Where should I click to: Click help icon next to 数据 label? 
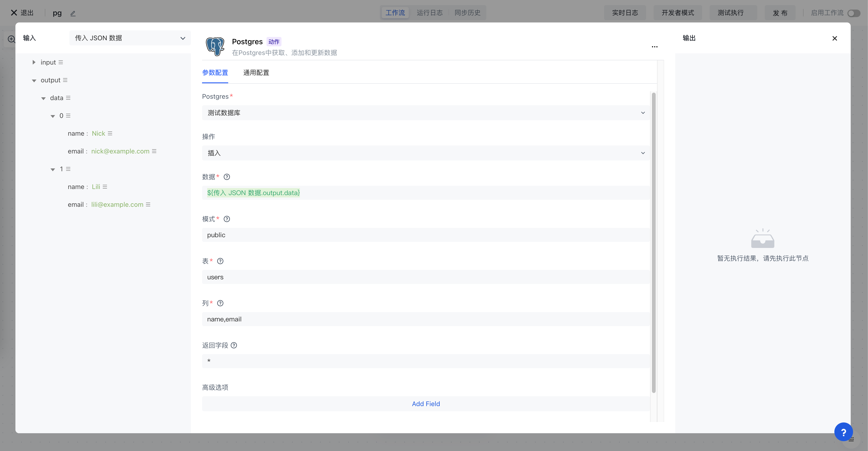tap(227, 177)
